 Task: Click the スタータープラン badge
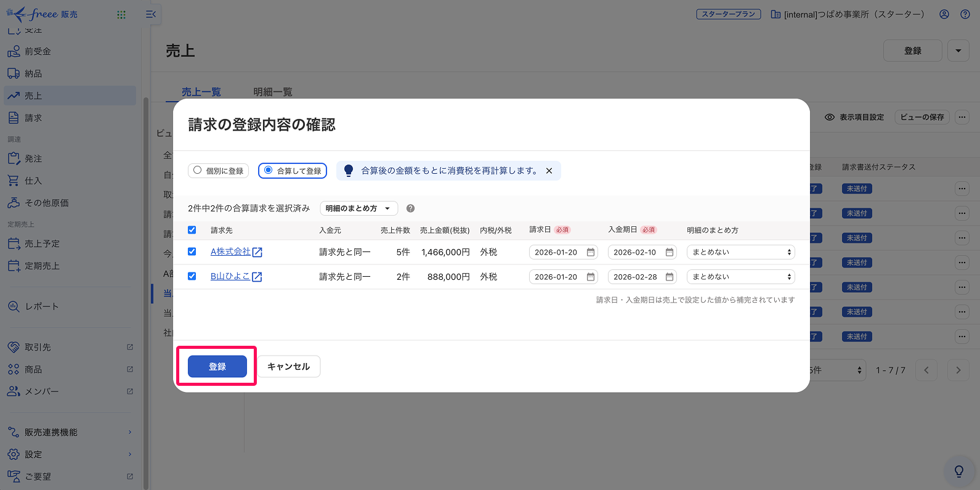729,14
